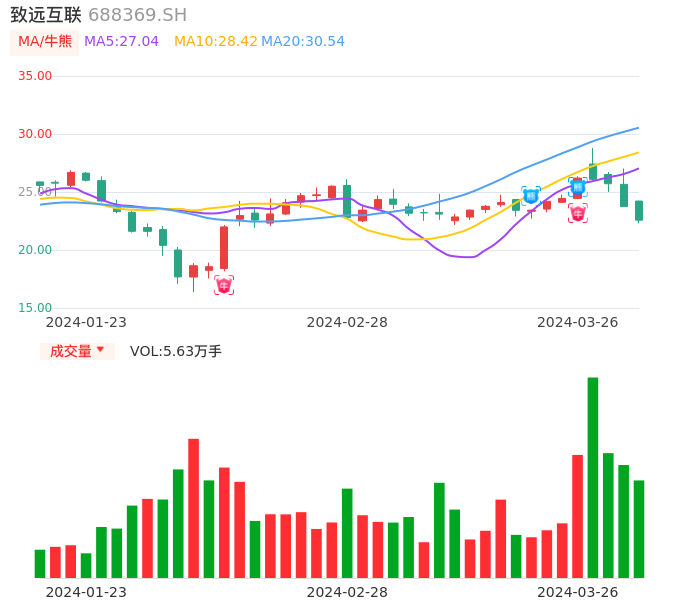This screenshot has width=686, height=606.
Task: Click the stock code 688369.SH
Action: pyautogui.click(x=137, y=15)
